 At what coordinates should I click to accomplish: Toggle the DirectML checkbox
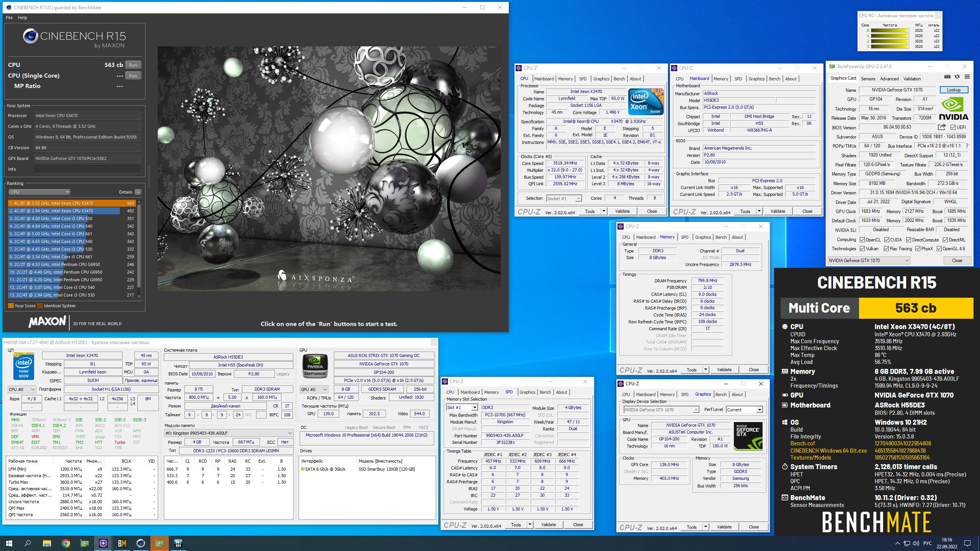(945, 240)
